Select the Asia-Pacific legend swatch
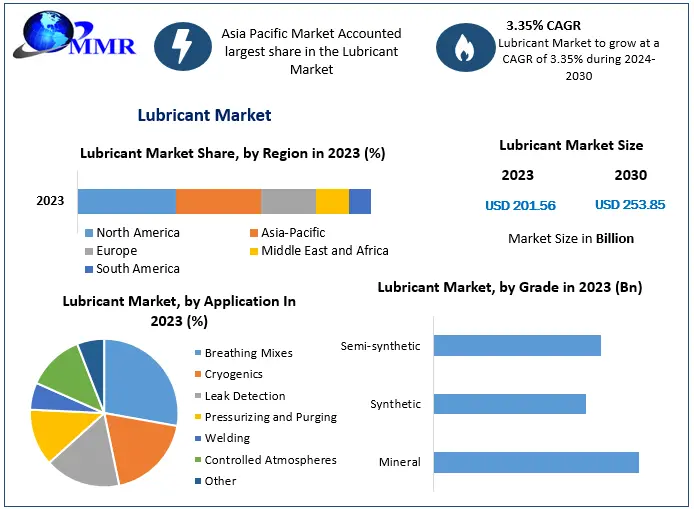Viewport: 694px width, 509px height. [x=254, y=233]
